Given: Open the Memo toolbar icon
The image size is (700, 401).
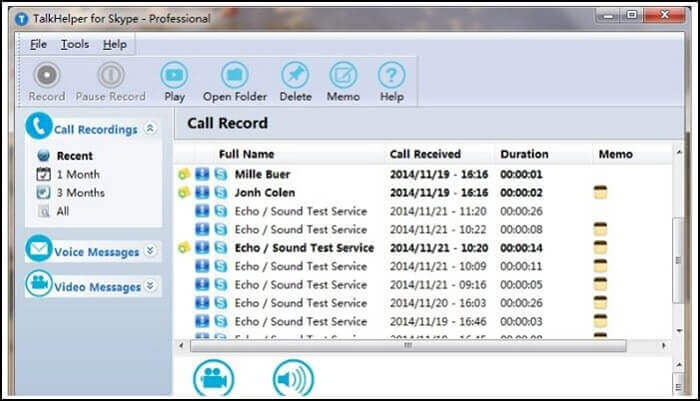Looking at the screenshot, I should pyautogui.click(x=343, y=75).
